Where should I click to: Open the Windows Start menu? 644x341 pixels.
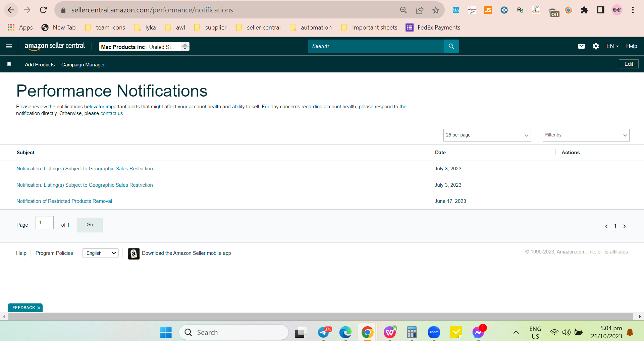[x=166, y=333]
